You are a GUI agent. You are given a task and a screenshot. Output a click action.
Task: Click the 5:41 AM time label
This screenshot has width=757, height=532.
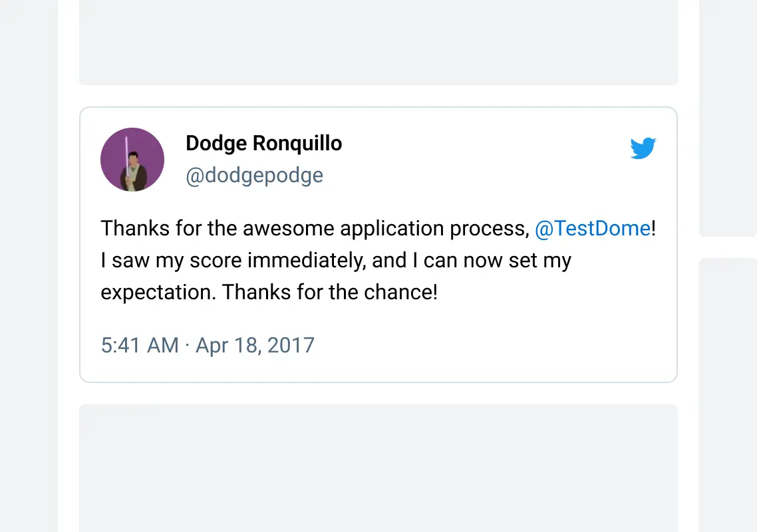point(140,345)
